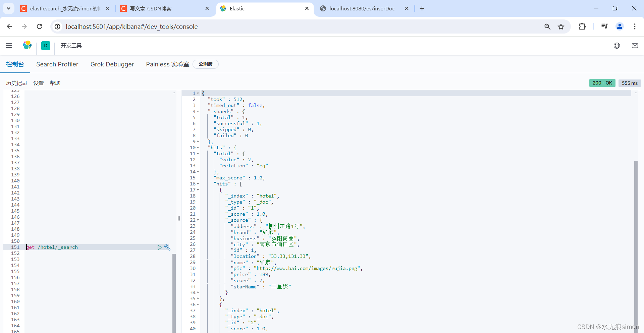644x333 pixels.
Task: Collapse the hits object at line 10
Action: click(198, 148)
